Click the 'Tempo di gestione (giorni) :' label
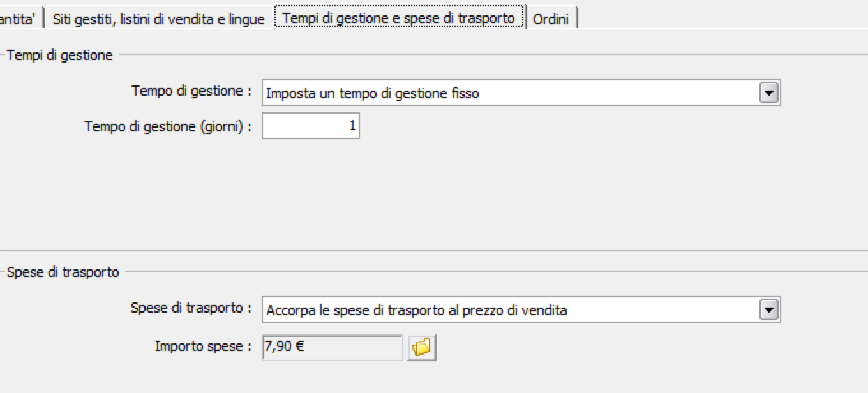The image size is (868, 393). [168, 126]
